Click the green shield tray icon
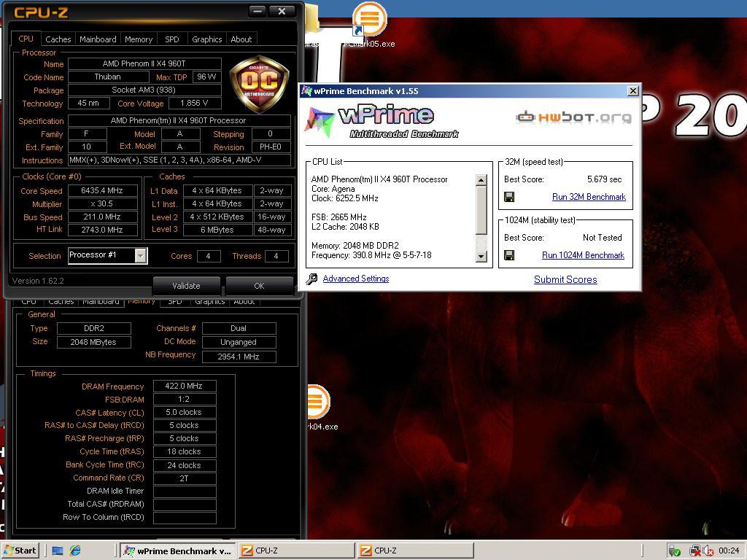Viewport: 747px width, 560px height. tap(674, 551)
